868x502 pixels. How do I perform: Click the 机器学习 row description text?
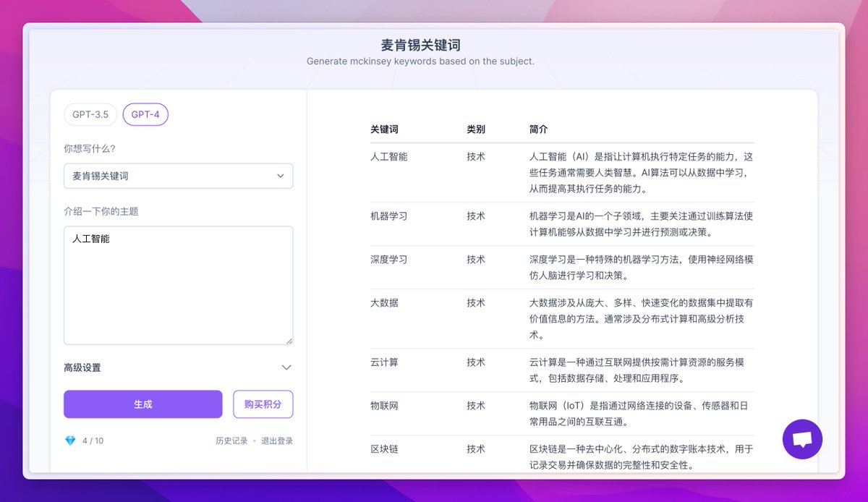pos(642,224)
